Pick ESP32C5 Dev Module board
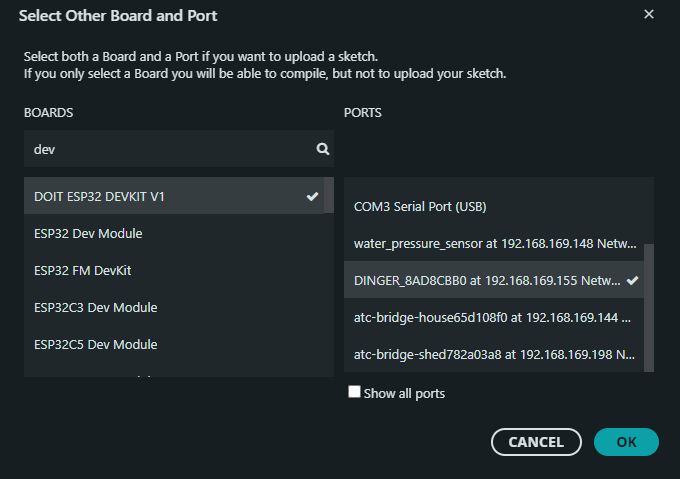 click(95, 344)
